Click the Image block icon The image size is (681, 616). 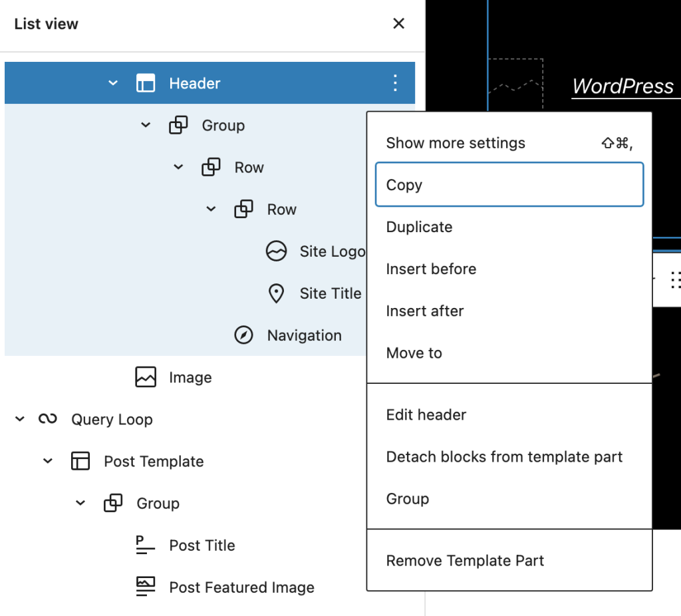tap(145, 377)
